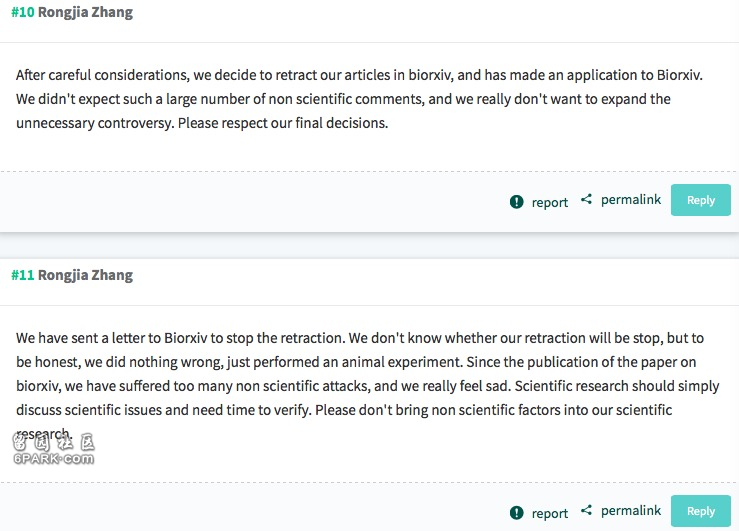Click the Chinese characters in the watermark
739x531 pixels.
(53, 442)
